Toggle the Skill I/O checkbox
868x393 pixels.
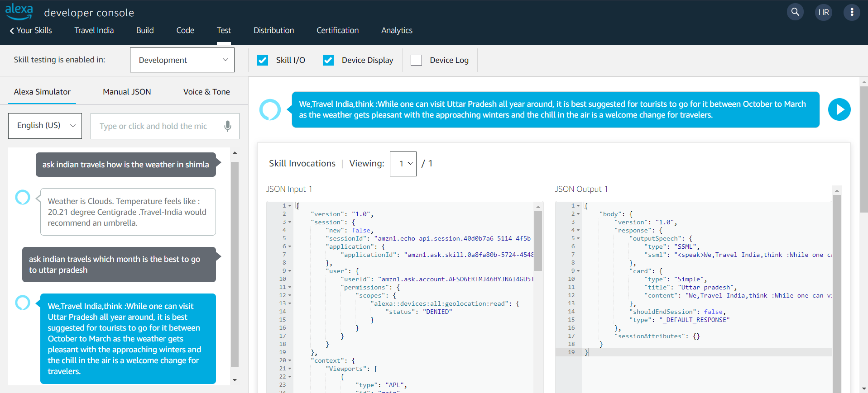[x=263, y=60]
